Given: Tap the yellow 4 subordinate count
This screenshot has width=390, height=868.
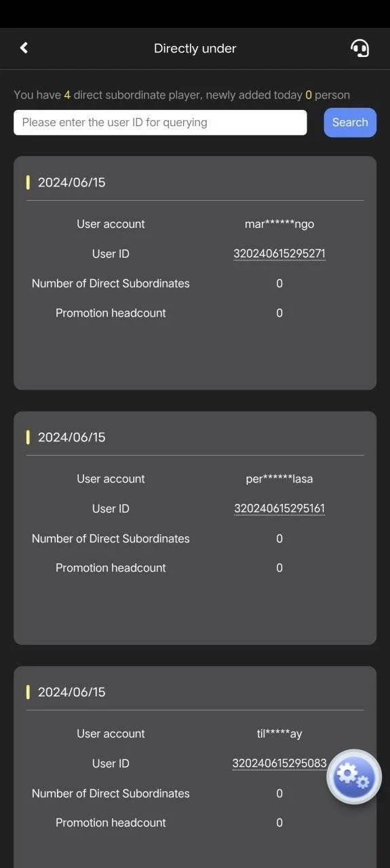Looking at the screenshot, I should [x=67, y=95].
